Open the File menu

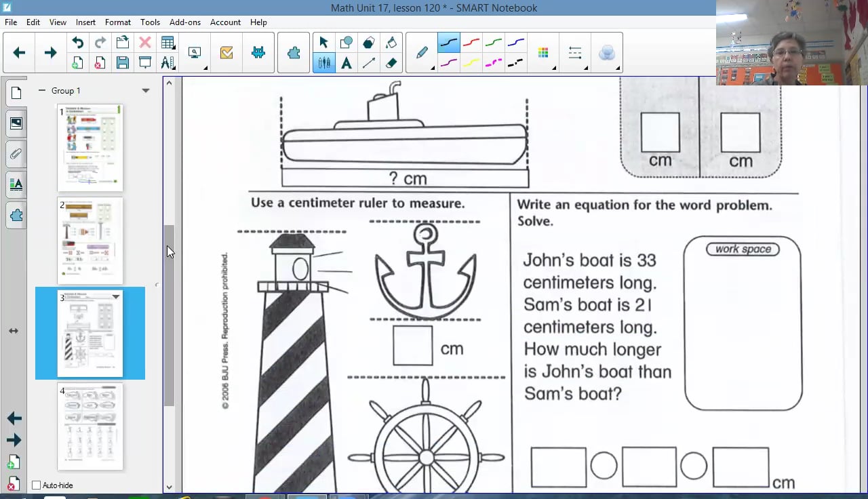11,22
